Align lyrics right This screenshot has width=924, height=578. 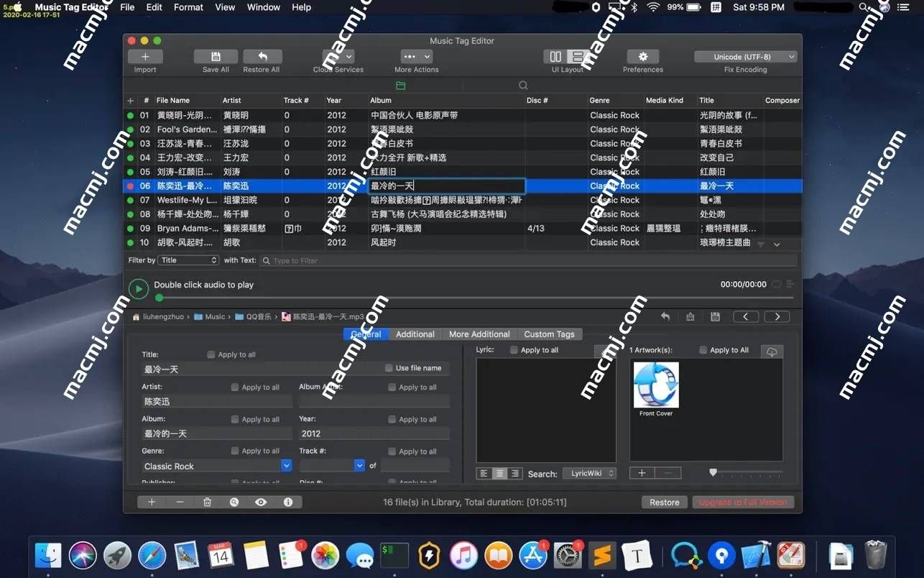(514, 474)
